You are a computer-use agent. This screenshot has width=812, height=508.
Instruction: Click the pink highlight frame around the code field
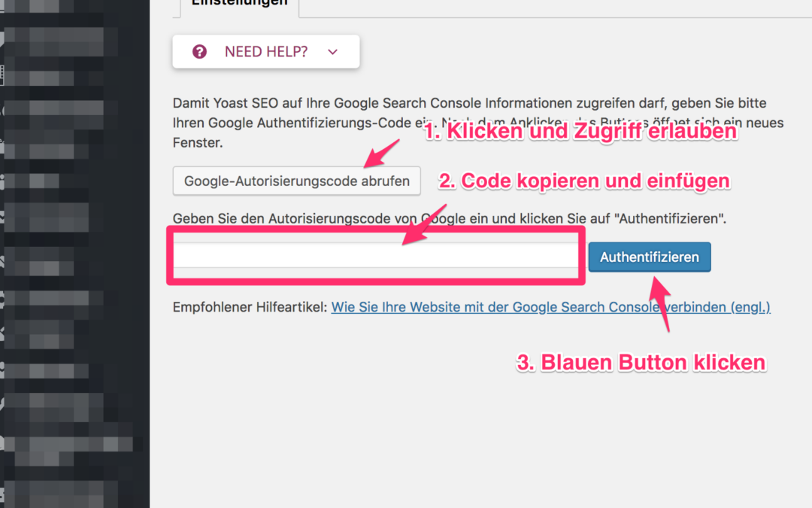pyautogui.click(x=376, y=280)
